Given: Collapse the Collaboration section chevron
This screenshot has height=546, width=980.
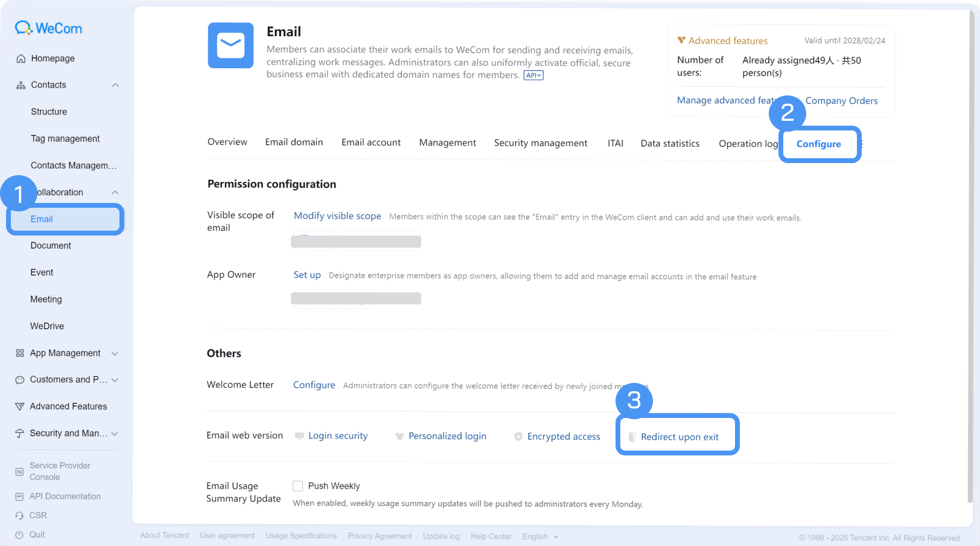Looking at the screenshot, I should pos(115,193).
